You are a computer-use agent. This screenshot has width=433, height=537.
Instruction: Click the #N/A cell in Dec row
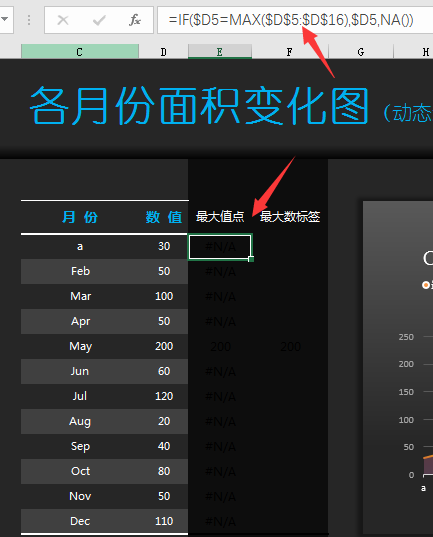(220, 522)
